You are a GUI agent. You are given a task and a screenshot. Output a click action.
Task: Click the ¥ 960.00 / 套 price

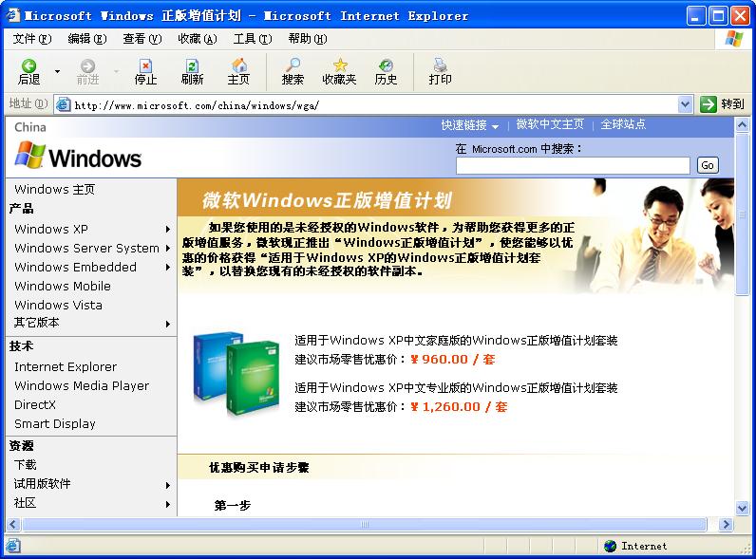452,360
